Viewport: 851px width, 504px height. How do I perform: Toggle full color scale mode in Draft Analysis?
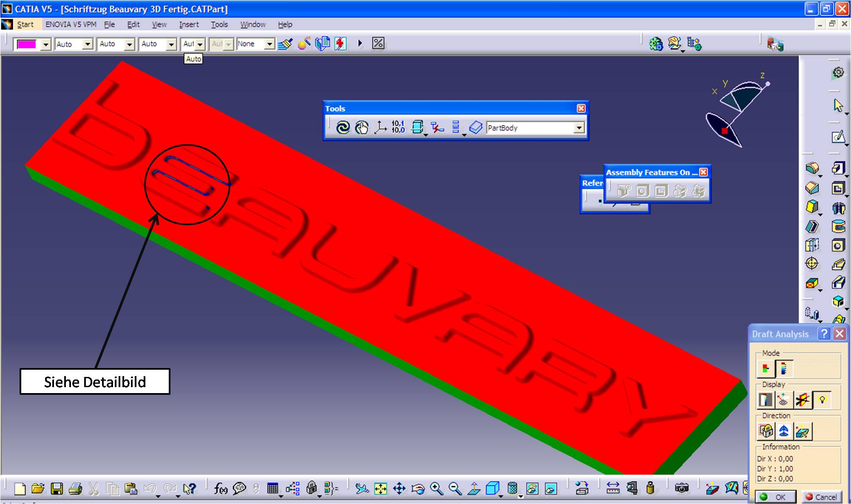point(783,369)
